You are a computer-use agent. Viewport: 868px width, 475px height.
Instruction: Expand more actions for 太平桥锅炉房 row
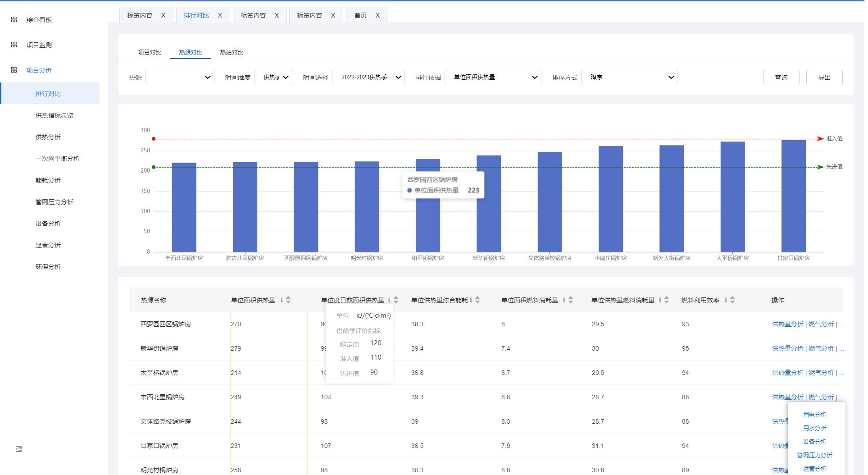(841, 373)
